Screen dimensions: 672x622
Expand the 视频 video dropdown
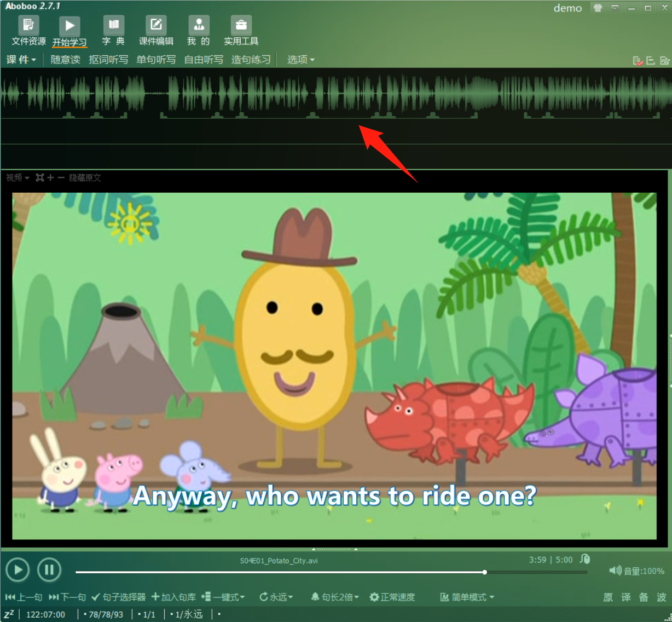[x=18, y=177]
